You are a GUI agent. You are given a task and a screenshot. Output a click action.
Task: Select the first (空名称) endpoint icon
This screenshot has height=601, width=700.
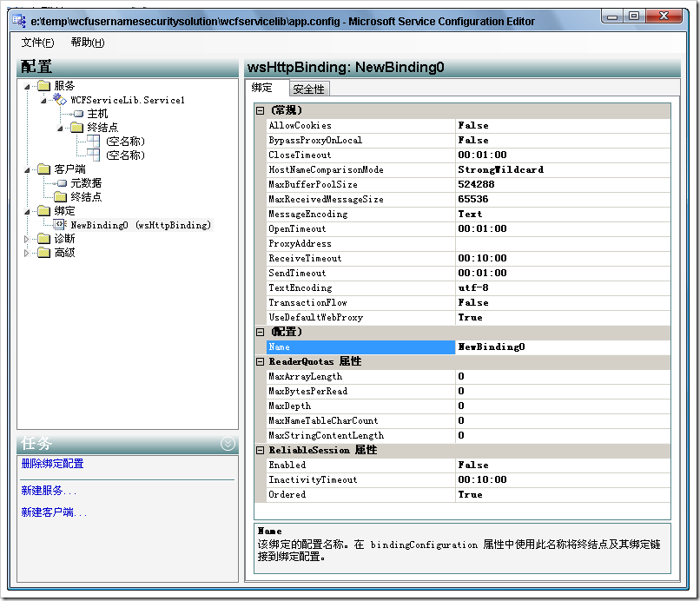click(93, 141)
